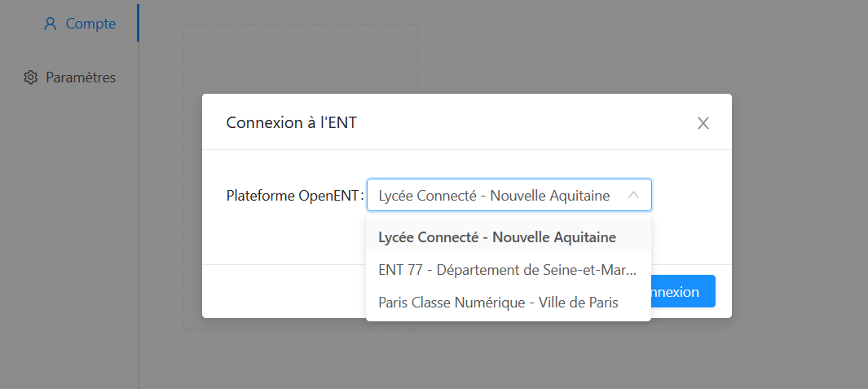Viewport: 868px width, 389px height.
Task: Go to Paramètres in the sidebar
Action: (80, 77)
